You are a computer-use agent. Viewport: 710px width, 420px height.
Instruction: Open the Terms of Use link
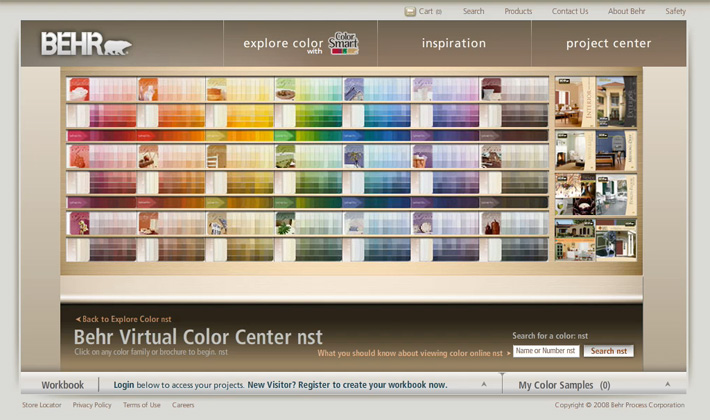click(x=142, y=405)
